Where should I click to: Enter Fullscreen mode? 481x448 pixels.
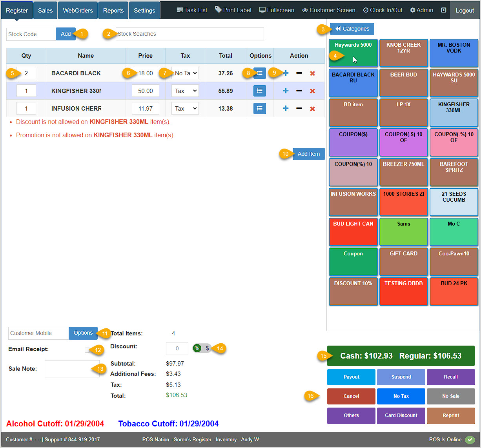pos(276,10)
